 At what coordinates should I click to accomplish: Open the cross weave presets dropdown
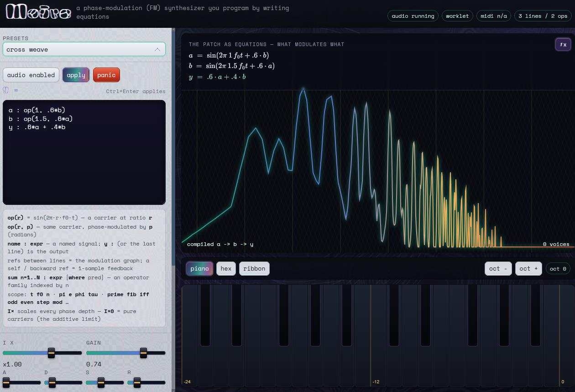pos(84,49)
